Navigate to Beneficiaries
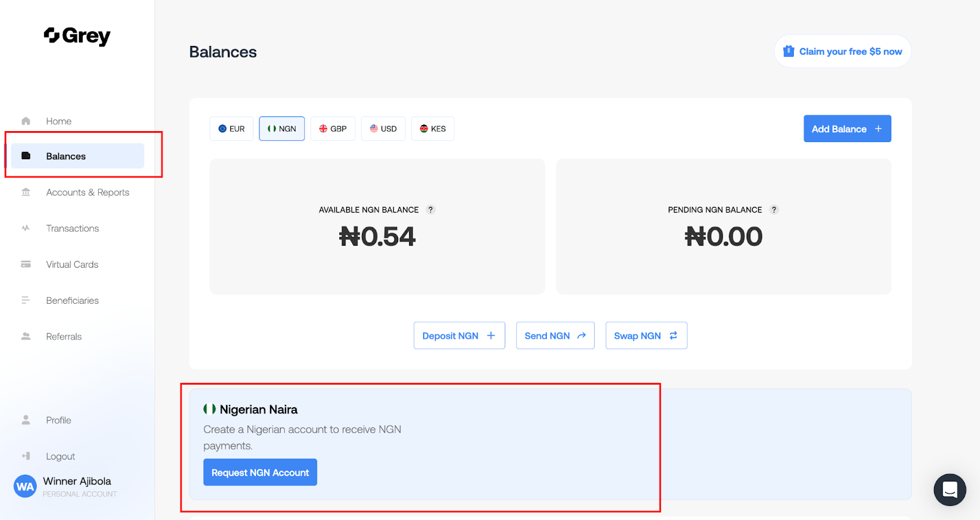 [x=72, y=301]
